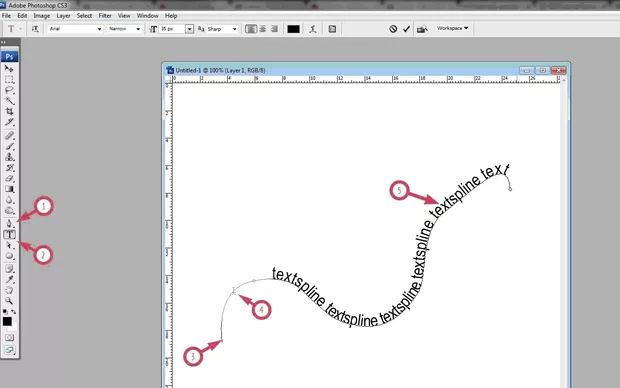Select the Move tool in toolbox
This screenshot has height=388, width=620.
[9, 68]
